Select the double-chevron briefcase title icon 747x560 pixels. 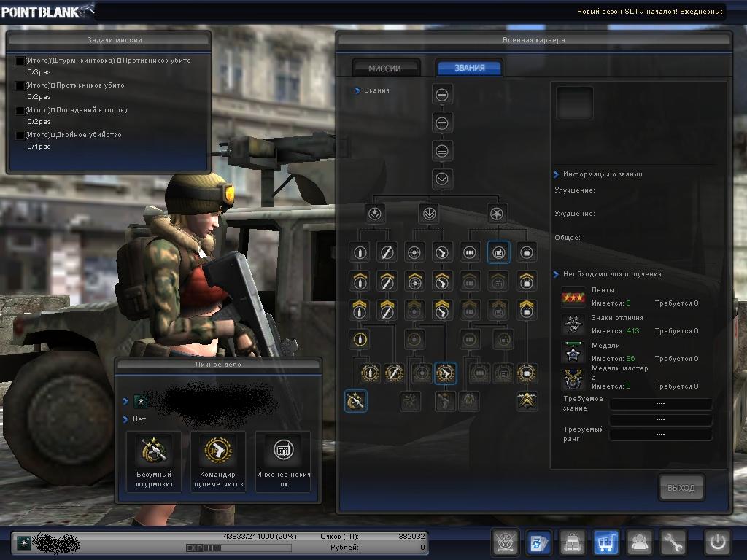(527, 309)
